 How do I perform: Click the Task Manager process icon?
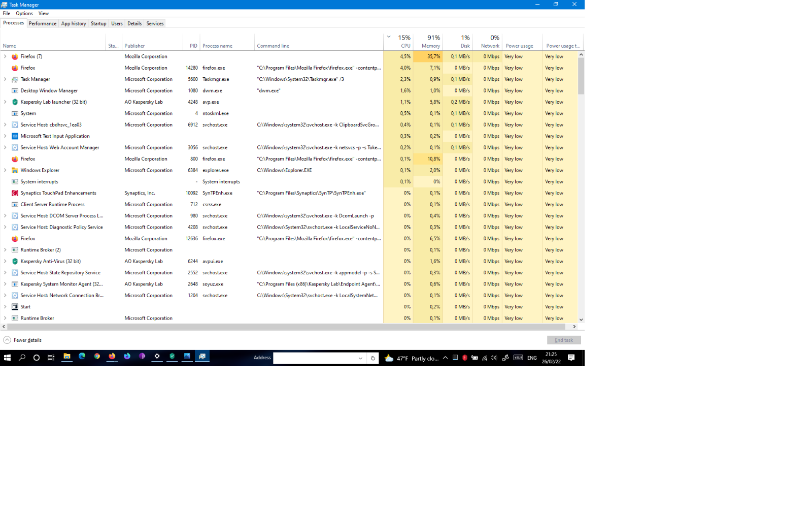15,79
